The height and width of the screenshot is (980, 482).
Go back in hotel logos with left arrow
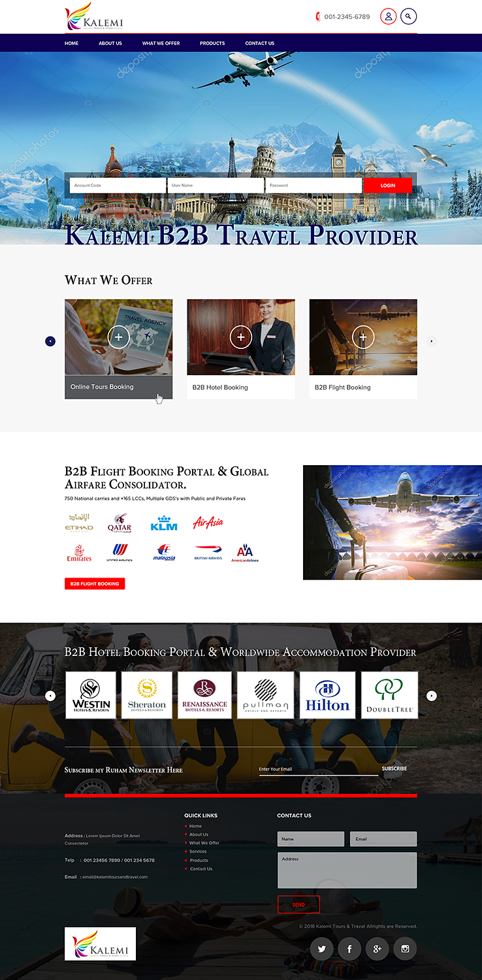point(50,696)
